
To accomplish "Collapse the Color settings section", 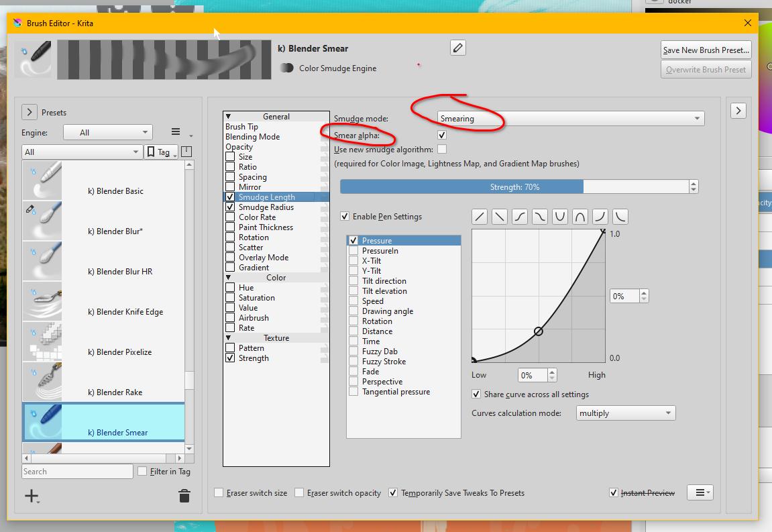I will [229, 278].
